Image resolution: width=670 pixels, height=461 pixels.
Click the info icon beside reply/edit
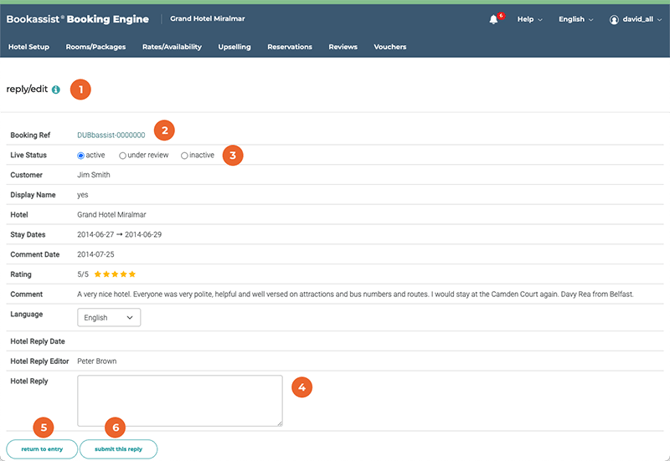(56, 90)
